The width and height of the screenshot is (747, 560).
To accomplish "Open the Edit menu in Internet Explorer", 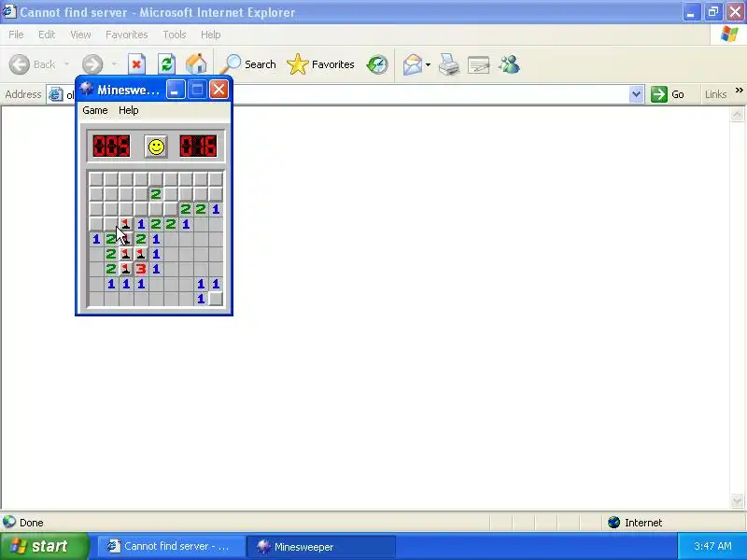I will click(x=47, y=35).
